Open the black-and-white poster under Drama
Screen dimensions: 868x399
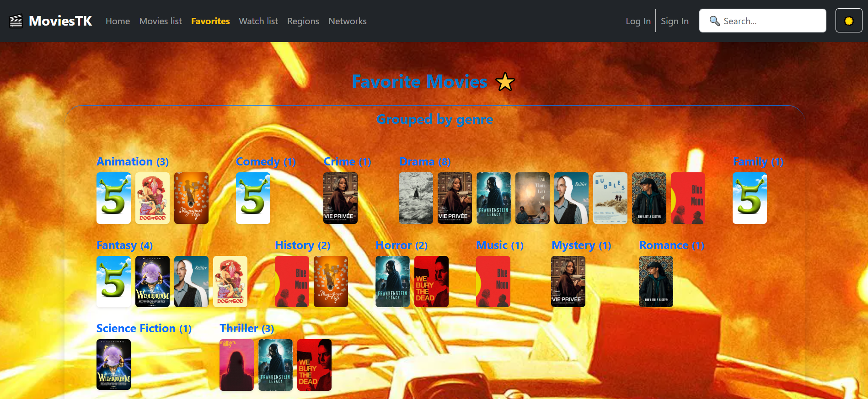click(416, 198)
